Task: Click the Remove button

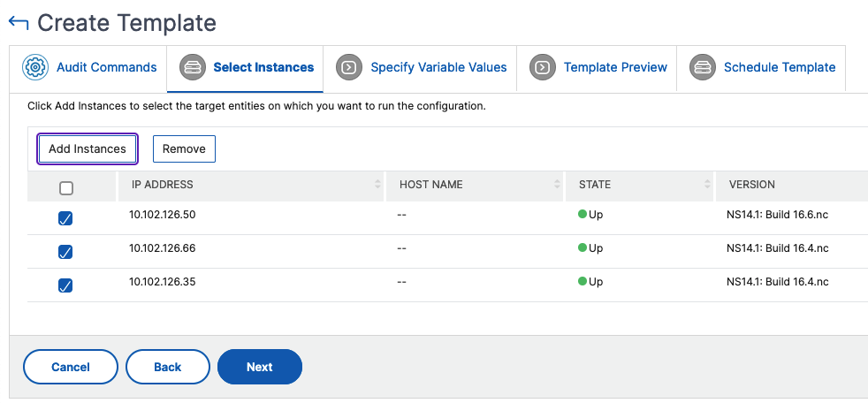Action: pos(184,148)
